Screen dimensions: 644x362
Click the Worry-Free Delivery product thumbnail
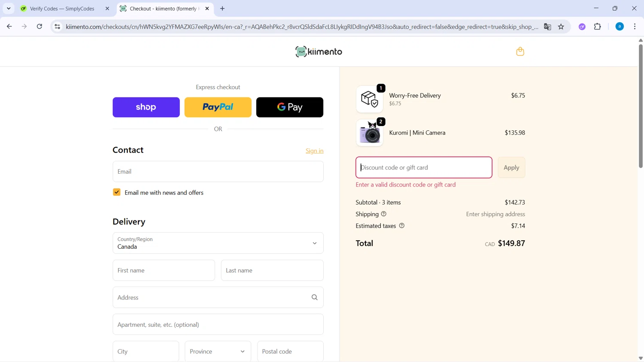pos(370,99)
